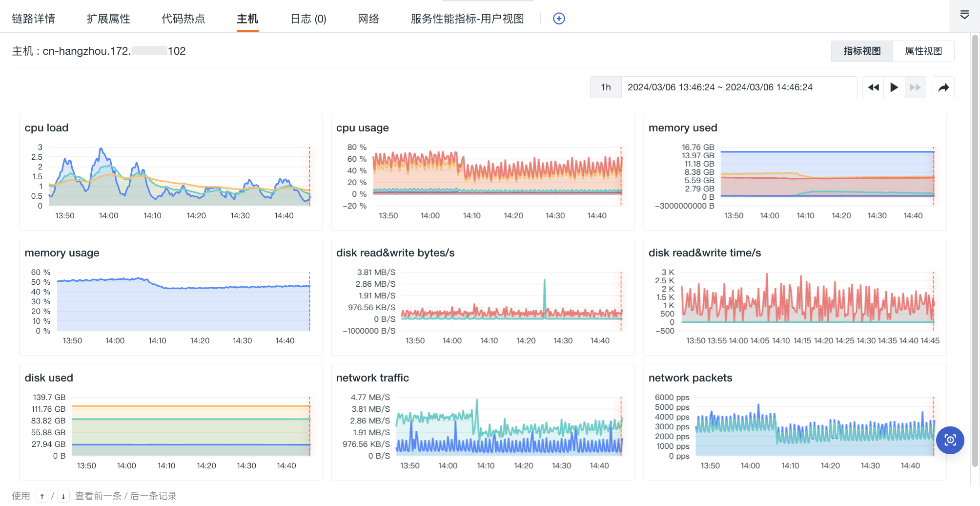Rewind the time range backward

click(x=873, y=87)
